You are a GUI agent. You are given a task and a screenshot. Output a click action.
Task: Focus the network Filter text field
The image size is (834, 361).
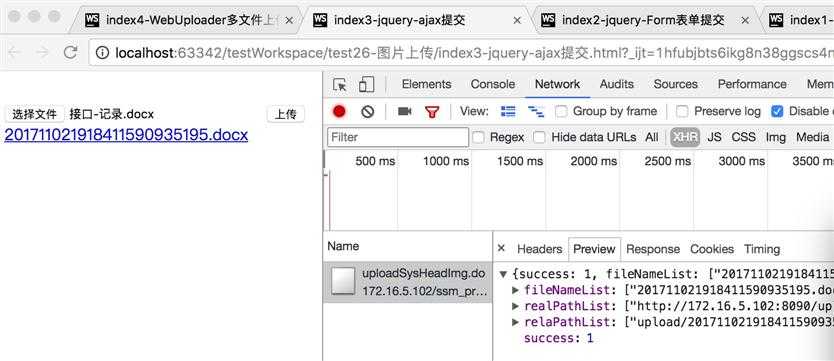click(x=398, y=137)
